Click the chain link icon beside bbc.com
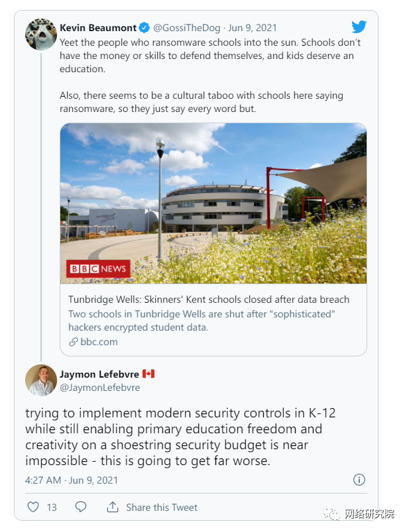 74,342
